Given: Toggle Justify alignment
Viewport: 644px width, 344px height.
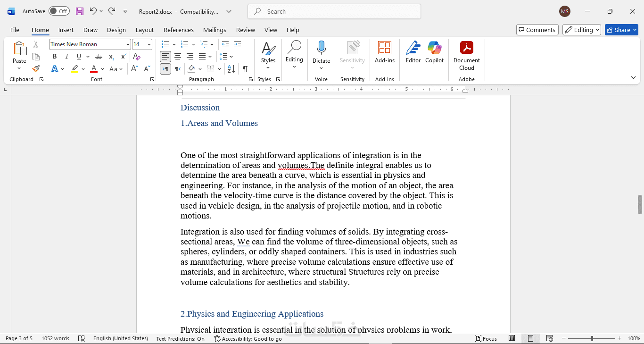Looking at the screenshot, I should [x=202, y=57].
